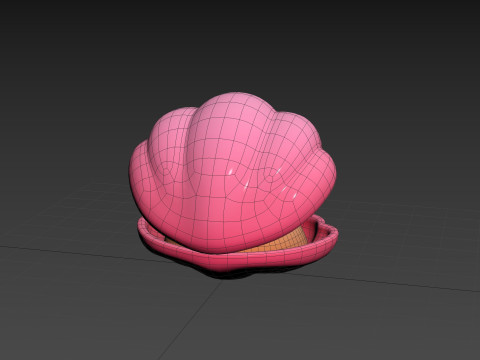Select the pink upper shell mesh
The height and width of the screenshot is (360, 480).
[x=232, y=172]
